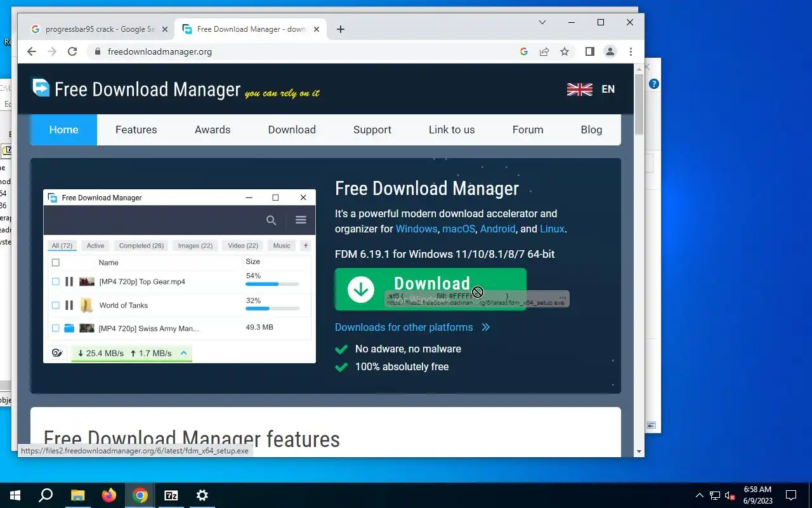Open Downloads for other platforms link
812x508 pixels.
pyautogui.click(x=403, y=328)
